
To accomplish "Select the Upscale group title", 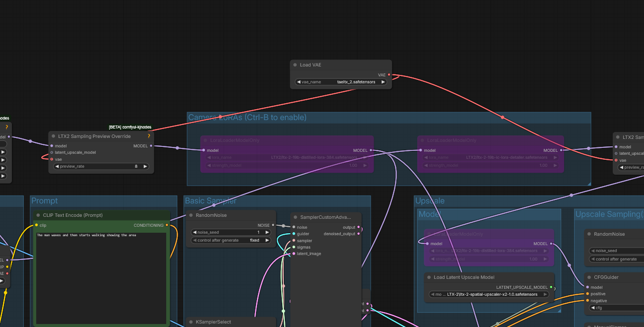I will coord(430,200).
